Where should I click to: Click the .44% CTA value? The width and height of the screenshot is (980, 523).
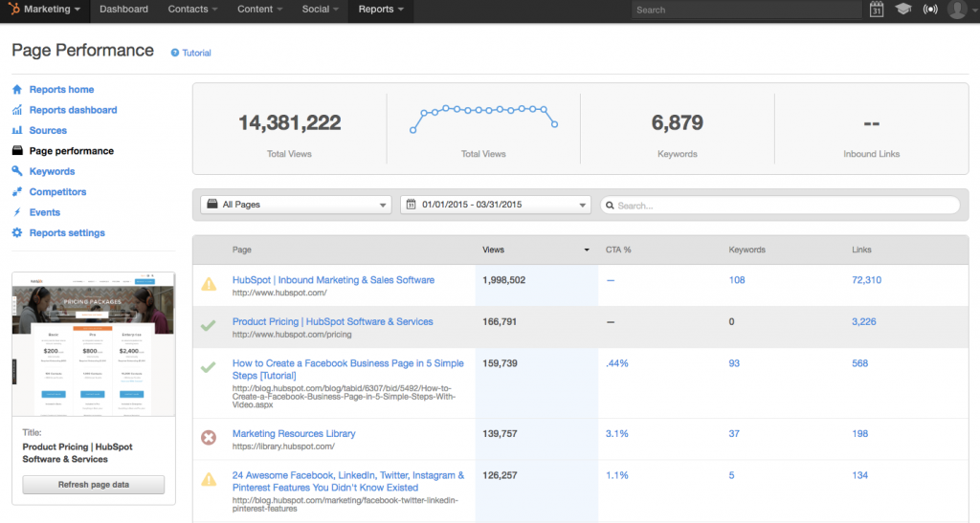point(617,363)
